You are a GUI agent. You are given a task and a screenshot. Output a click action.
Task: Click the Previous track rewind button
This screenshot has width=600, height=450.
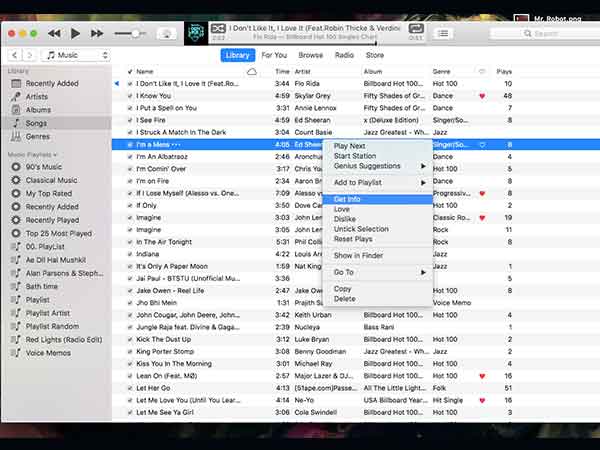click(x=54, y=34)
